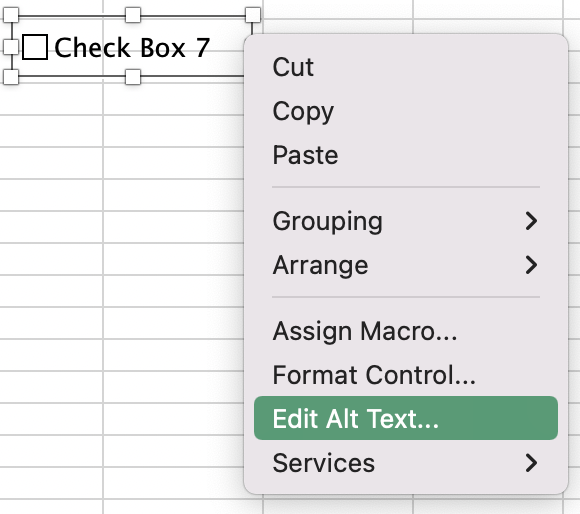Click the 'Check Box 7' label text
This screenshot has height=514, width=580.
pyautogui.click(x=132, y=48)
